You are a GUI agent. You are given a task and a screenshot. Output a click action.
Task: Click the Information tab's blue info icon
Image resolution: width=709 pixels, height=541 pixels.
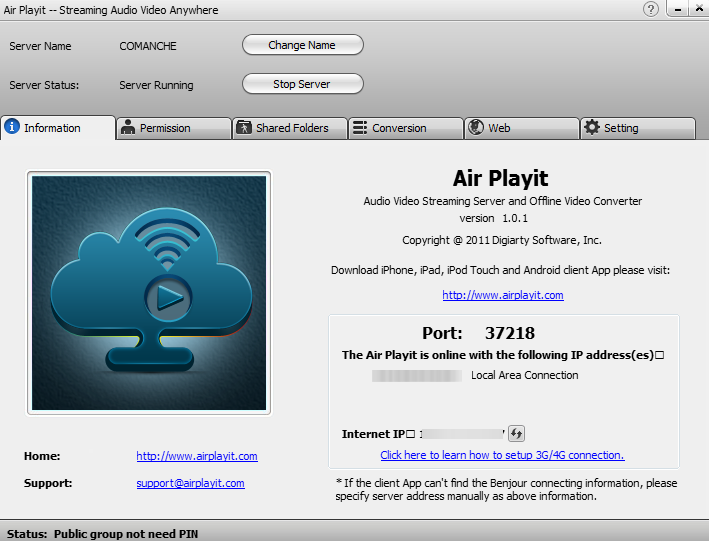12,126
